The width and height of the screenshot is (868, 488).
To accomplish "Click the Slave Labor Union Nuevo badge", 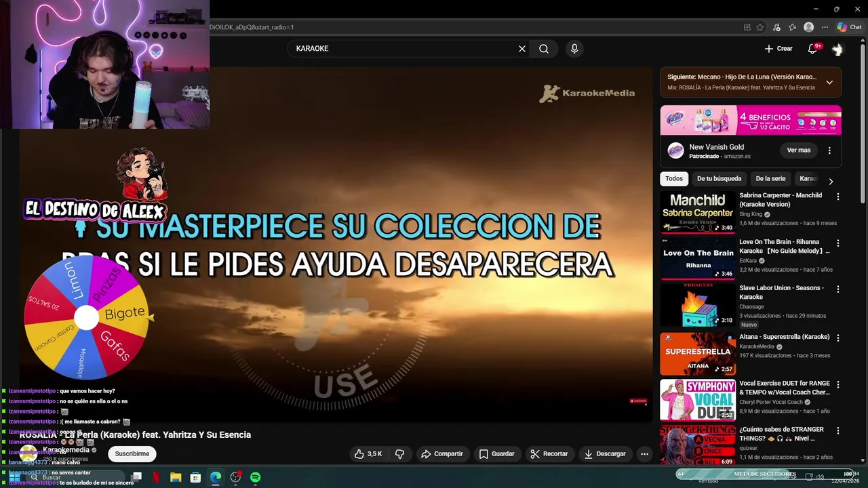I will point(749,325).
